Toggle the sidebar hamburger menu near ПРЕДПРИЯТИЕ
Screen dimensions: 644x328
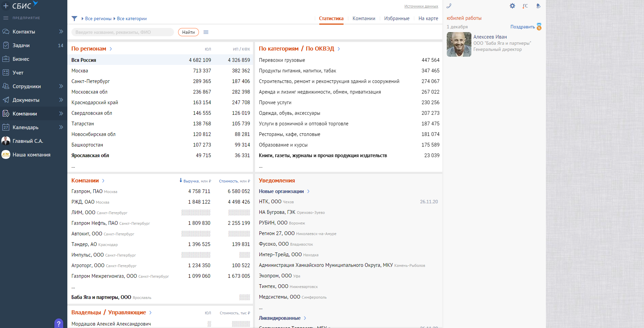click(6, 18)
